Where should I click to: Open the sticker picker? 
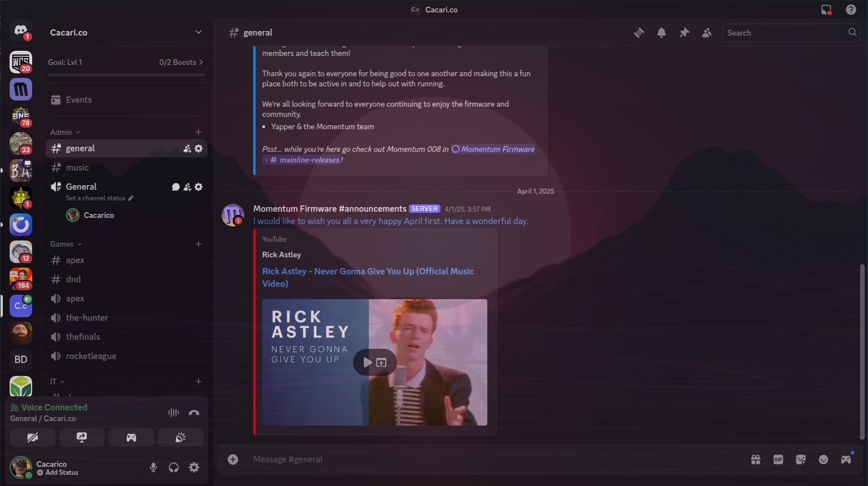pyautogui.click(x=801, y=459)
